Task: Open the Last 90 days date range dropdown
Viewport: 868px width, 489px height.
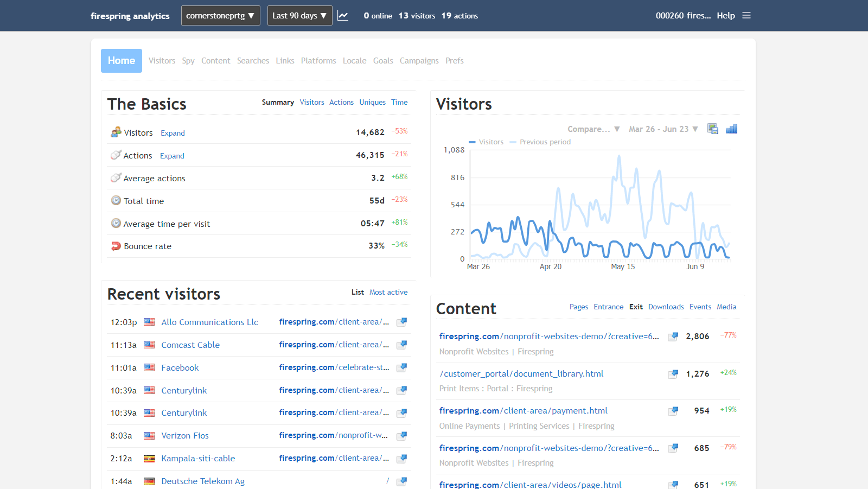Action: (x=299, y=15)
